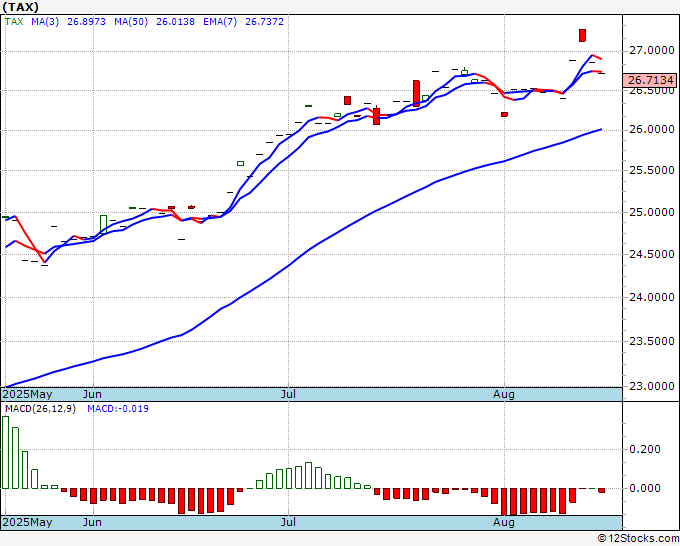Screen dimensions: 680x546
Task: Open the 12Stocks.com copyright link
Action: pyautogui.click(x=638, y=538)
